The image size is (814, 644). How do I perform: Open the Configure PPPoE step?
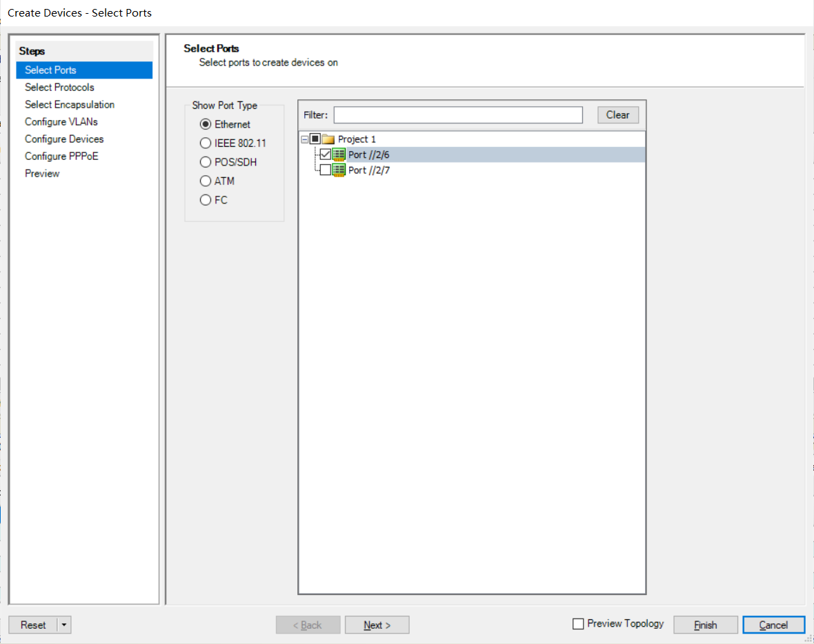tap(61, 157)
